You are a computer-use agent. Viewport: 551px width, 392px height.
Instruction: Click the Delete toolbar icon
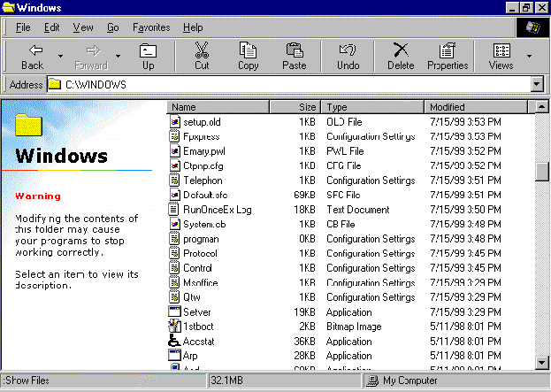pos(401,51)
